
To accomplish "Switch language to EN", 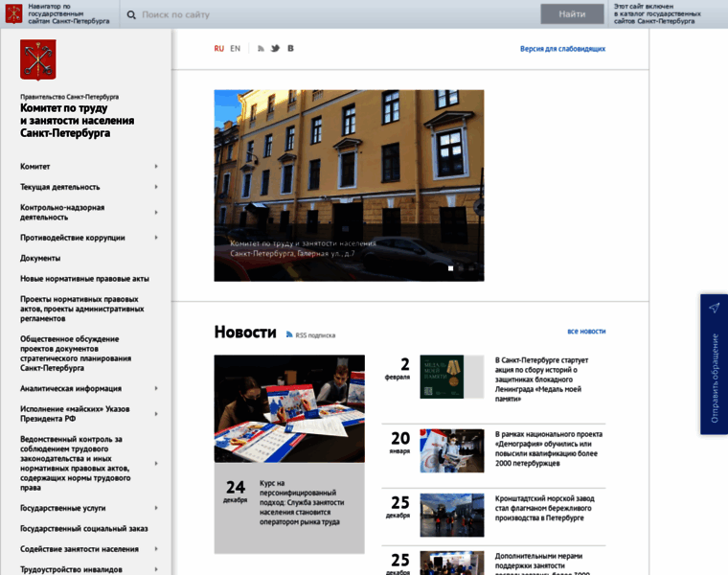I will pyautogui.click(x=236, y=48).
